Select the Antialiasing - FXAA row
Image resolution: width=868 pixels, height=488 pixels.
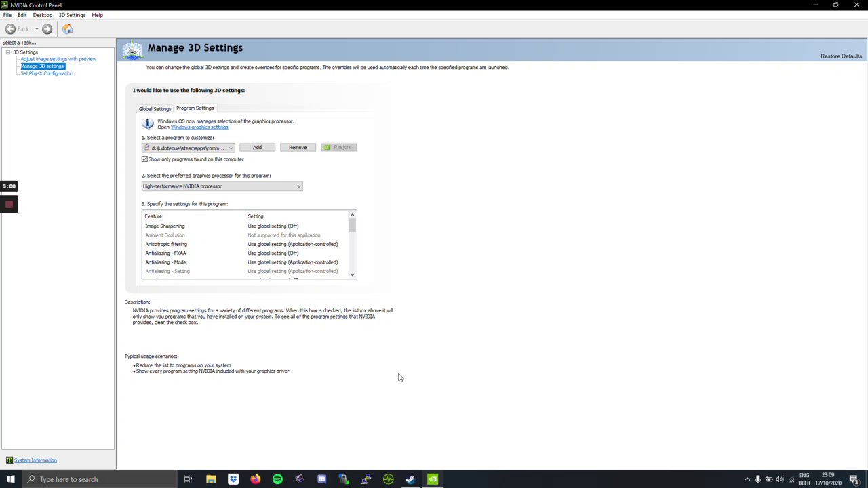coord(245,253)
